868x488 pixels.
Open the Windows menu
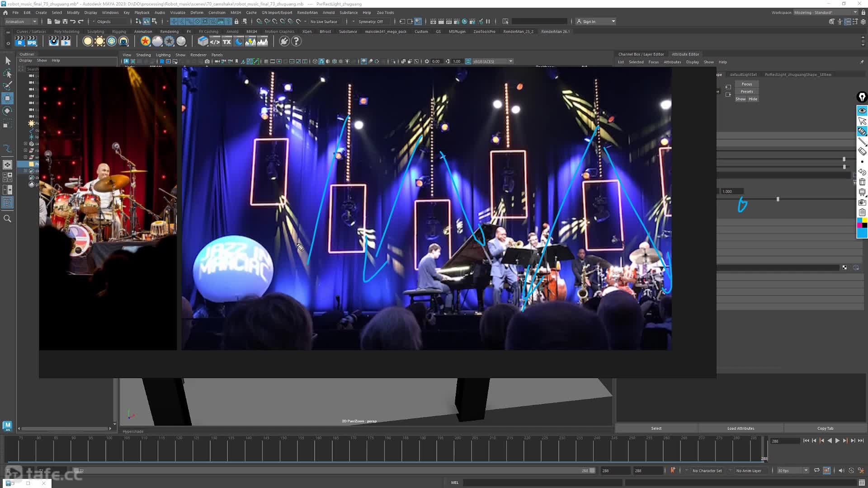coord(110,13)
